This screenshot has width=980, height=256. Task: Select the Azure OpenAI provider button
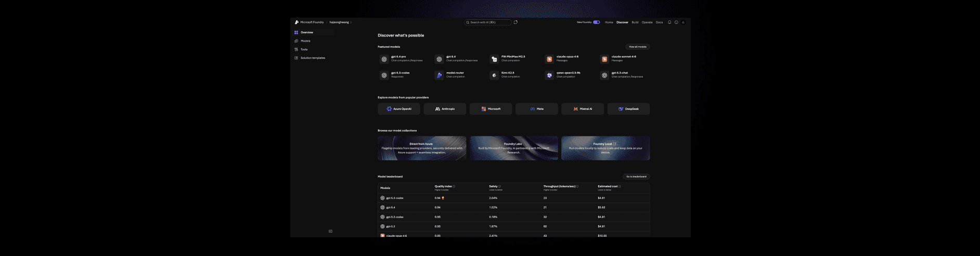point(399,109)
